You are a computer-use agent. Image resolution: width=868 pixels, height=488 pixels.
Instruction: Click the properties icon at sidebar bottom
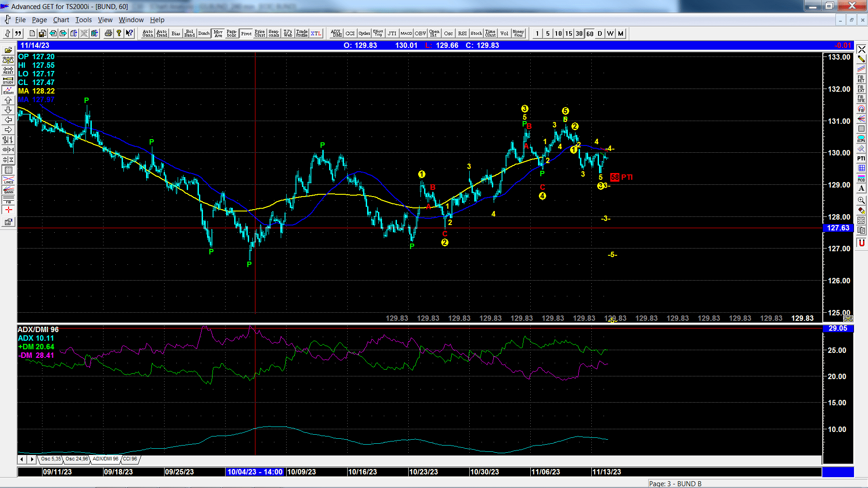pyautogui.click(x=8, y=222)
